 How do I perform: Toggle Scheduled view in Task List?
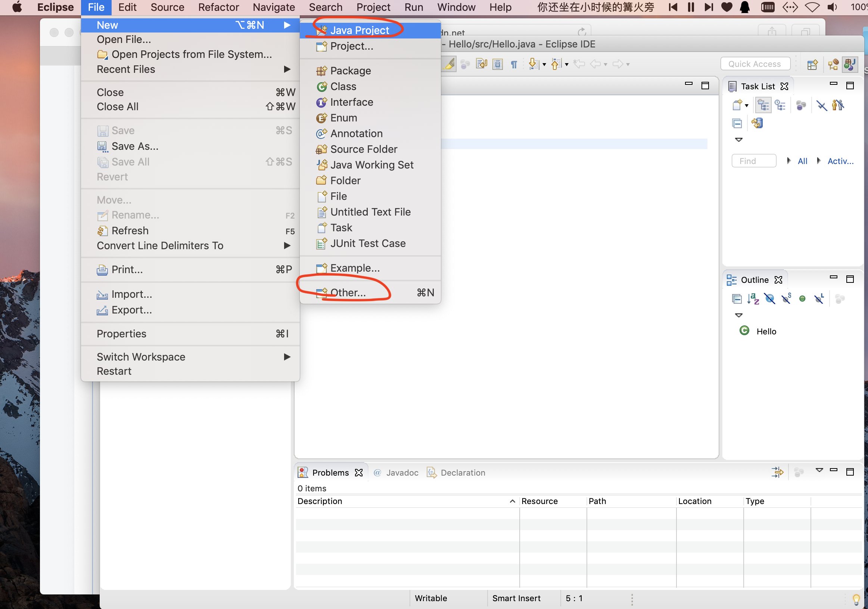[x=780, y=105]
